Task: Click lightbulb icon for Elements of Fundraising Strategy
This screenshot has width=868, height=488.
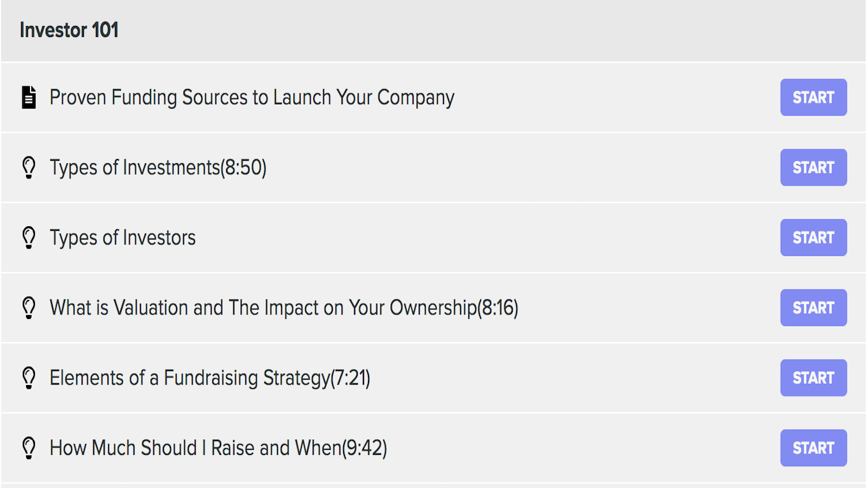Action: (29, 378)
